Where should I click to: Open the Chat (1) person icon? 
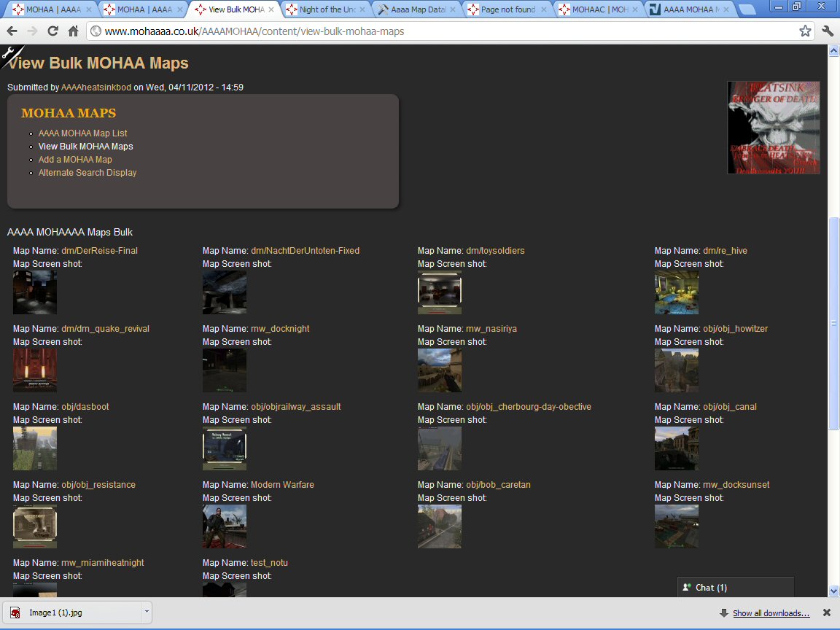(x=687, y=587)
